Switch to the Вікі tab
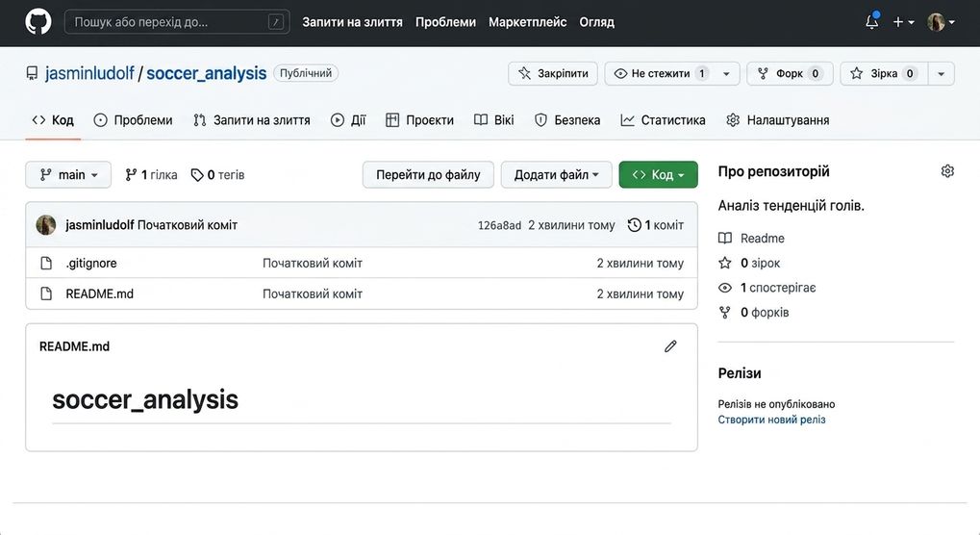The height and width of the screenshot is (535, 980). (493, 120)
